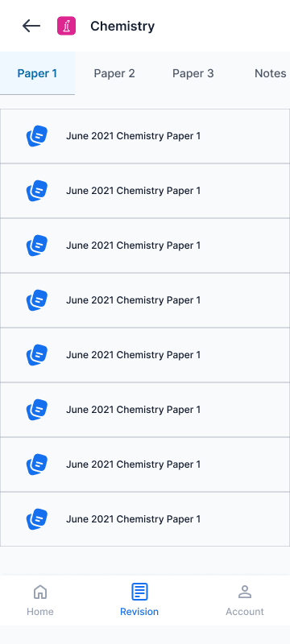Click the second paper's blue document icon
290x644 pixels.
(37, 191)
